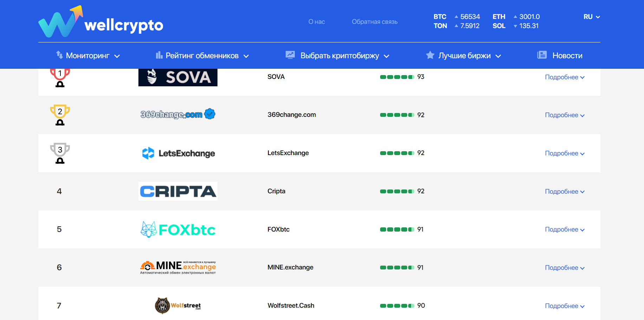644x320 pixels.
Task: Click the Cripta exchanger name
Action: [x=277, y=191]
